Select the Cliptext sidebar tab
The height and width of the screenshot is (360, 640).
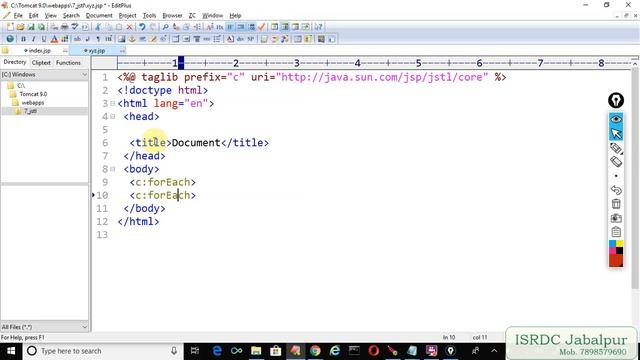point(41,62)
